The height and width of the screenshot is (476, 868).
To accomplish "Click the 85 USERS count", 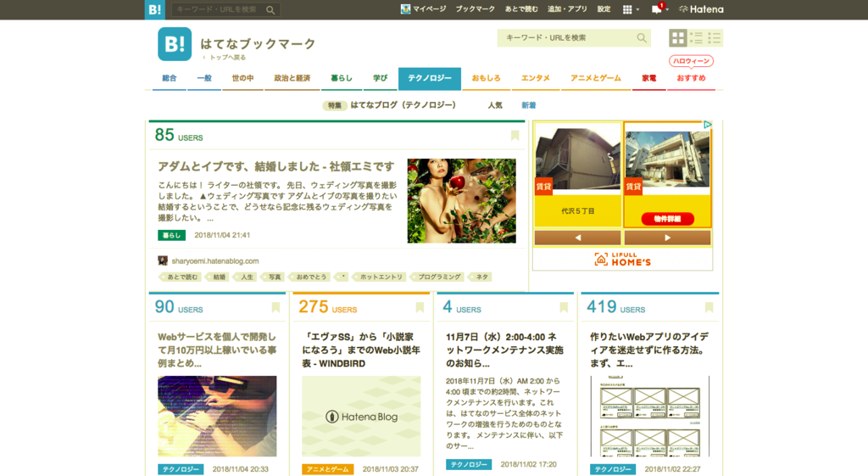I will pos(179,135).
